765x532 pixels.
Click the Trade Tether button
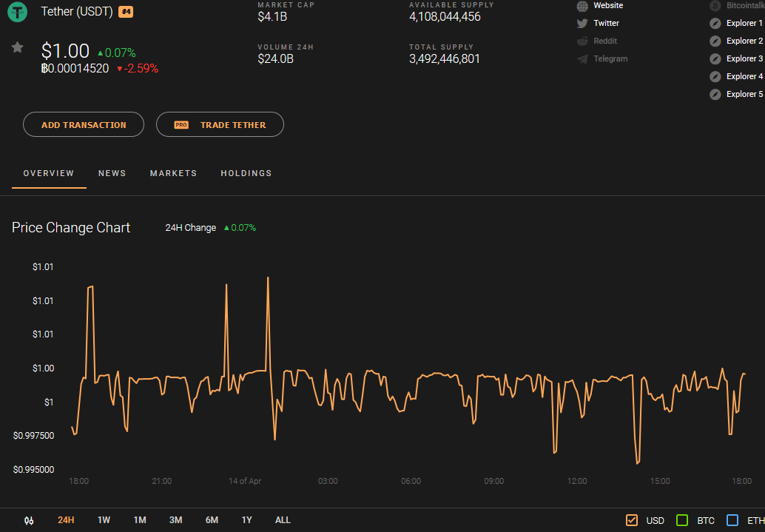(x=220, y=124)
